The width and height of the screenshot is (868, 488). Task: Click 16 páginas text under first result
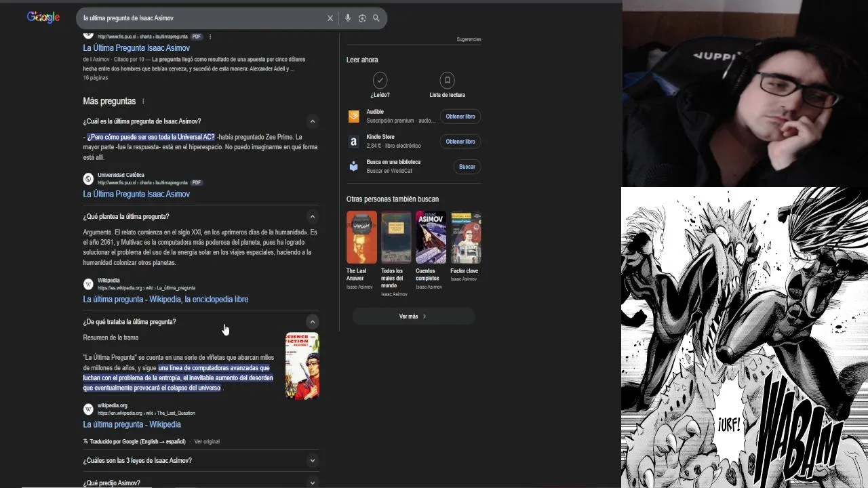(x=96, y=78)
